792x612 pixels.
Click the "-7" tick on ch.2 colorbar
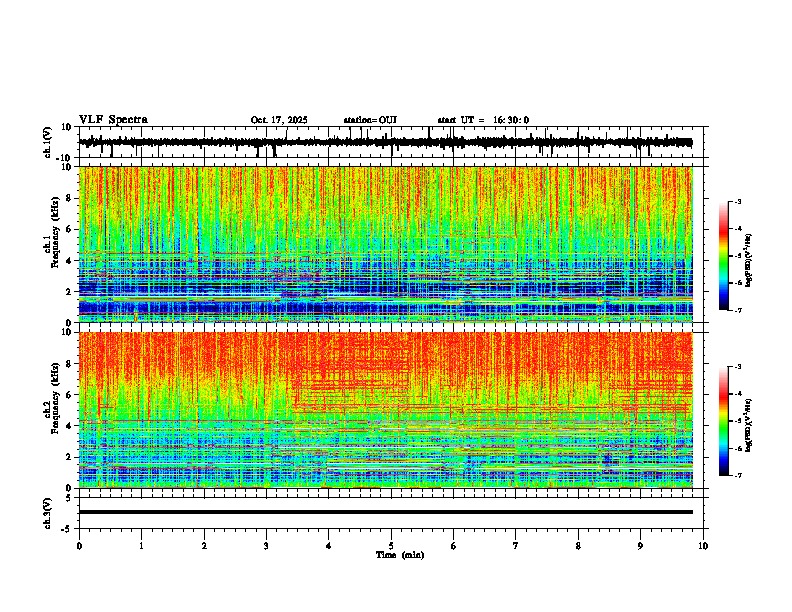737,475
